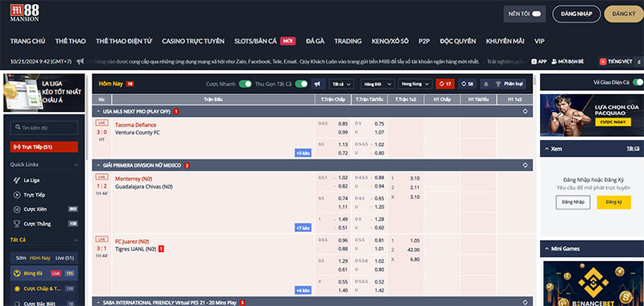
Task: Refresh the Primera Division Nữ Mexico odds
Action: (x=525, y=165)
